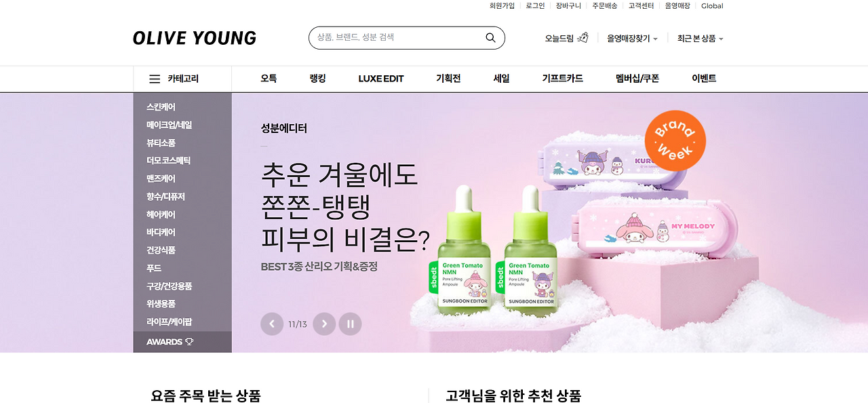The width and height of the screenshot is (868, 403).
Task: Open the 카테고리 hamburger menu icon
Action: (155, 79)
